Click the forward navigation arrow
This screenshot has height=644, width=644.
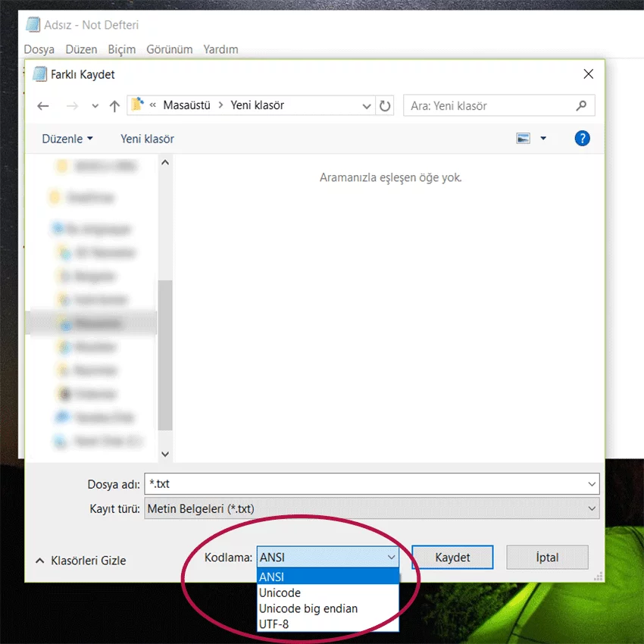[x=72, y=105]
